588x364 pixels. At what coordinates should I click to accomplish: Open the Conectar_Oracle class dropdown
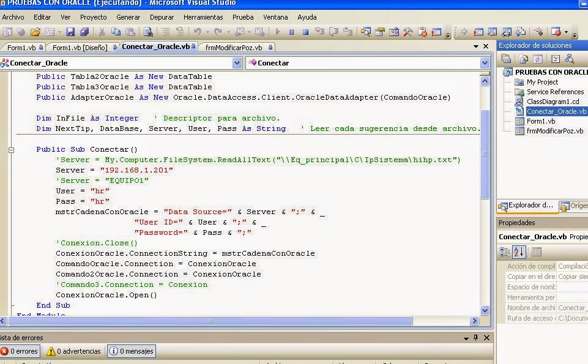(x=237, y=63)
